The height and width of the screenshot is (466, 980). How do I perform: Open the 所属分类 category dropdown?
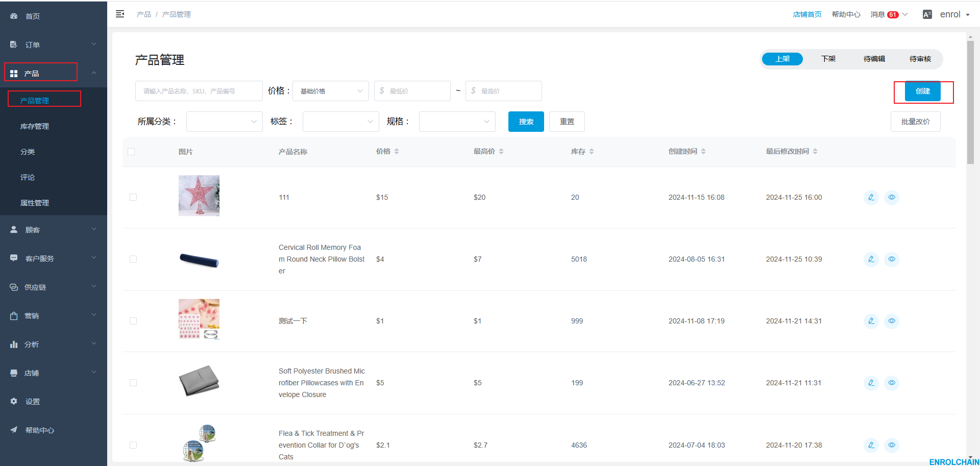225,122
